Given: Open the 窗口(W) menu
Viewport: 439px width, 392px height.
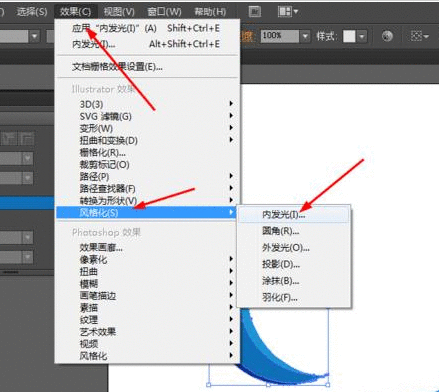Looking at the screenshot, I should [x=164, y=12].
